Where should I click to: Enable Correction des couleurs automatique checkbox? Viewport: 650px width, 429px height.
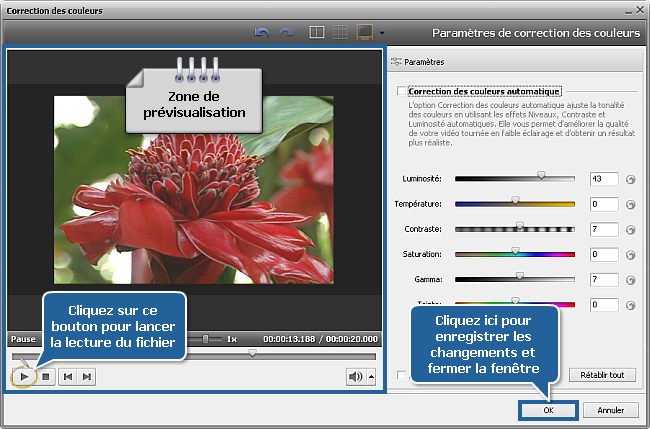click(402, 91)
